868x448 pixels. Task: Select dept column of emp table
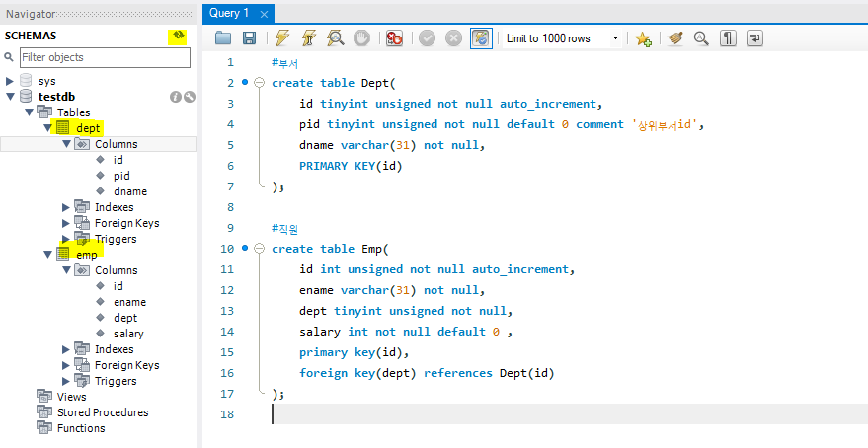(125, 318)
